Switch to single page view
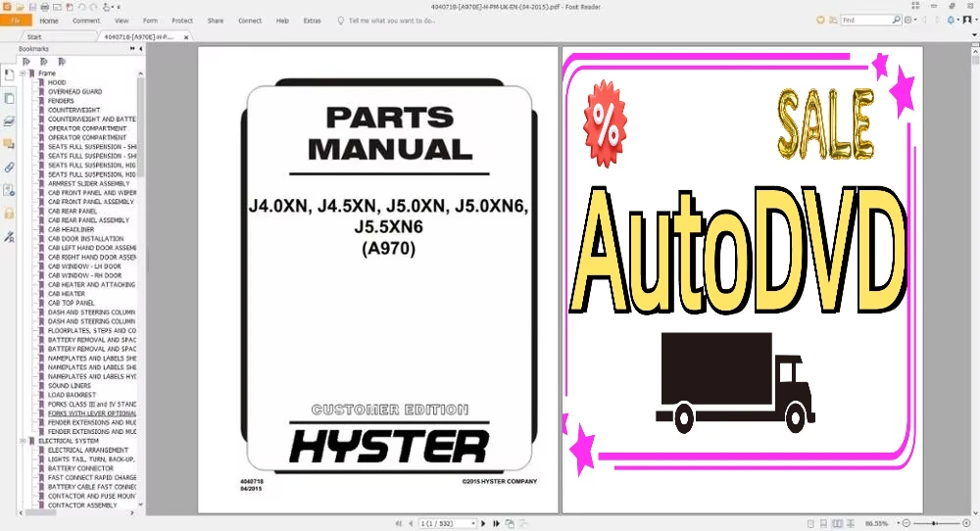Screen dimensions: 980x531 (810, 523)
